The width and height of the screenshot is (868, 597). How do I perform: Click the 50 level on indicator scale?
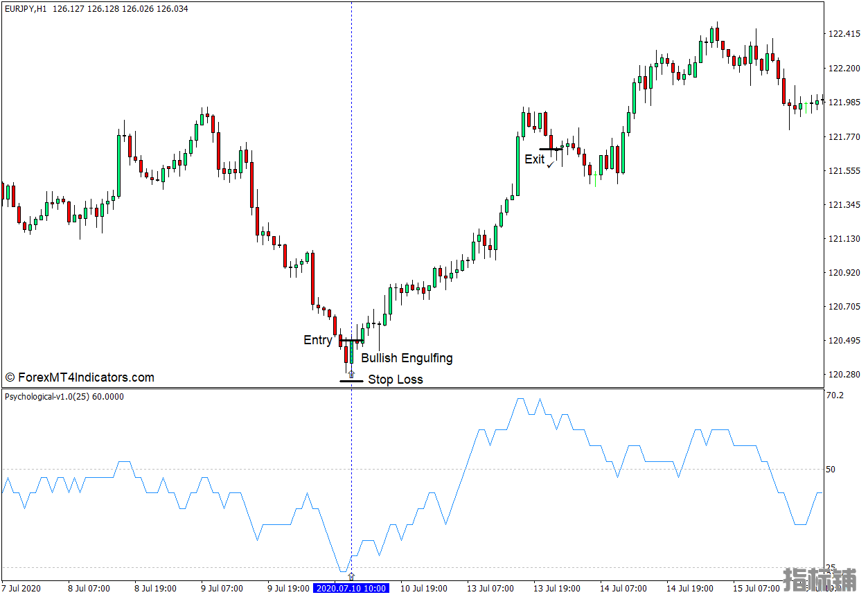tap(831, 470)
